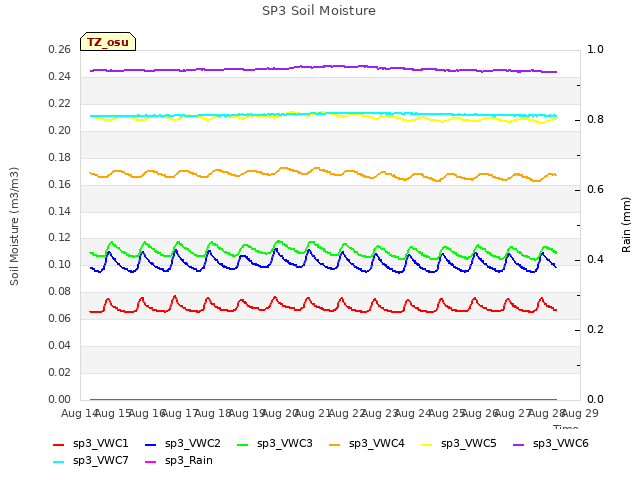640x480 pixels.
Task: Click the 0.2 right axis value
Action: [x=595, y=329]
